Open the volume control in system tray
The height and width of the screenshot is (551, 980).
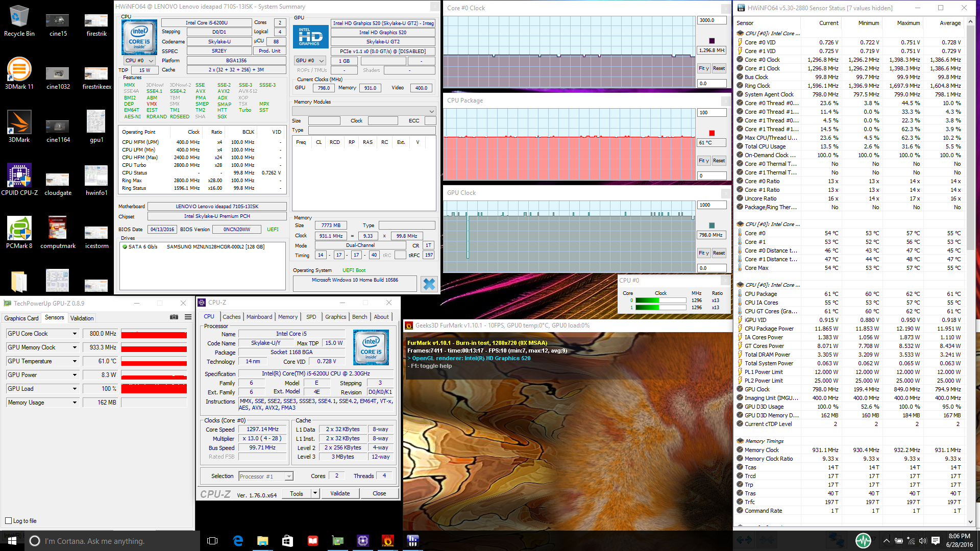[x=922, y=541]
